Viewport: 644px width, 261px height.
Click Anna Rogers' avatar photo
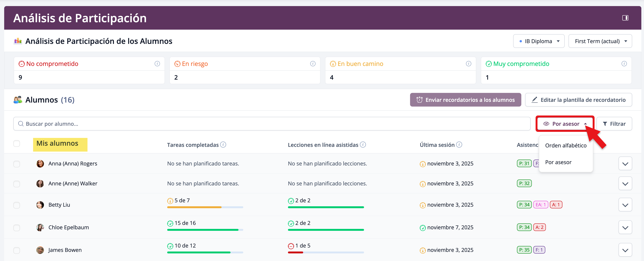40,164
